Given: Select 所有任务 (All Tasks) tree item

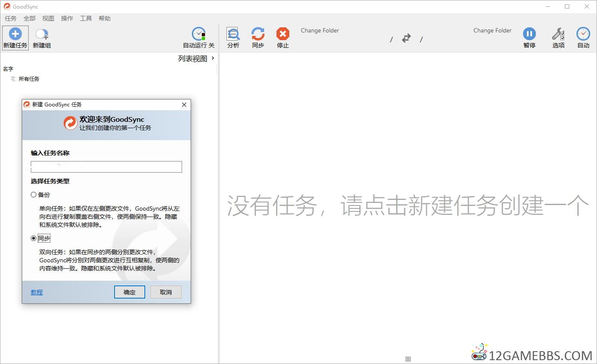Looking at the screenshot, I should tap(29, 79).
